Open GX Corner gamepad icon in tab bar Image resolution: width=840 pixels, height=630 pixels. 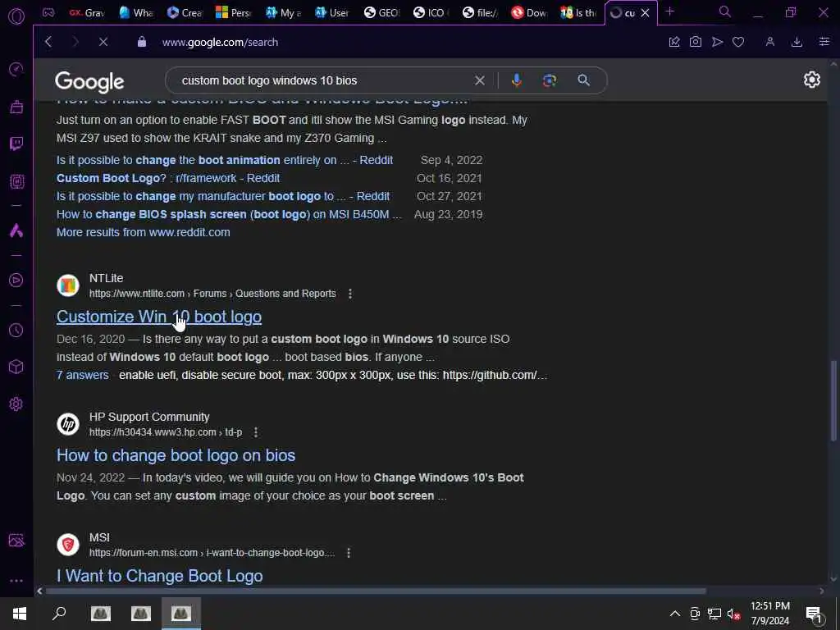[x=48, y=12]
